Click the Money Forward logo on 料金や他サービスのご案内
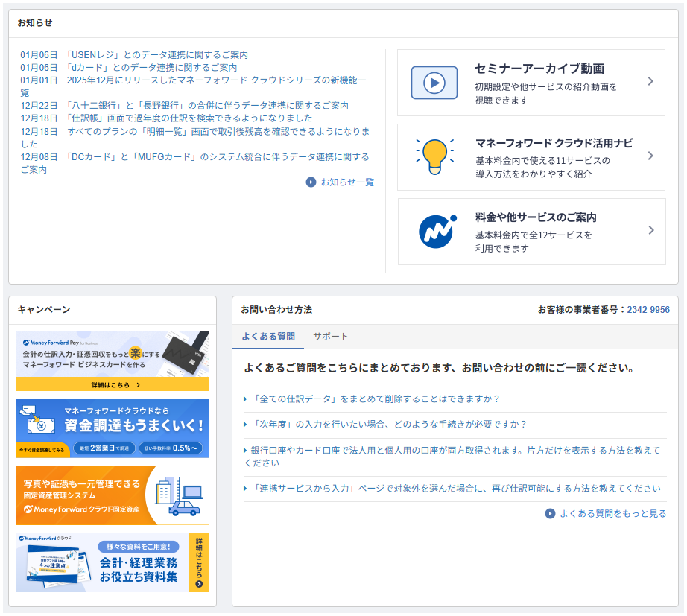The width and height of the screenshot is (687, 616). click(434, 232)
